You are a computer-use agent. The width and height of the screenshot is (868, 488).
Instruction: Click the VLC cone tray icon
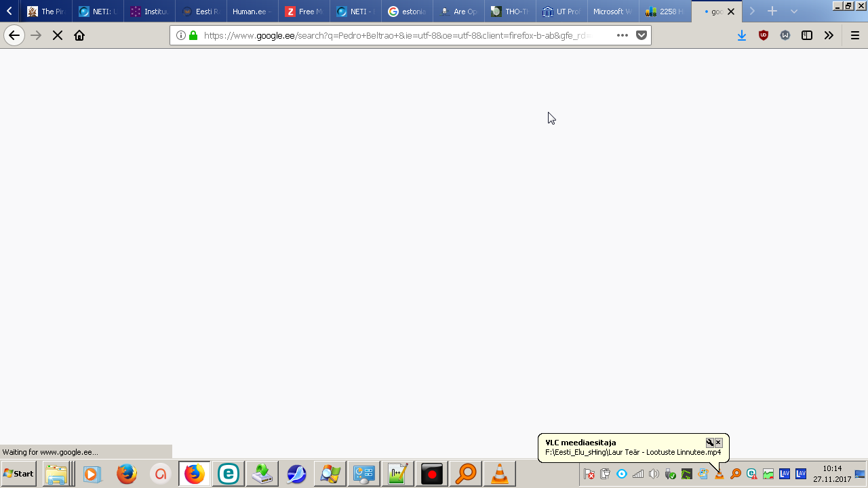[719, 474]
